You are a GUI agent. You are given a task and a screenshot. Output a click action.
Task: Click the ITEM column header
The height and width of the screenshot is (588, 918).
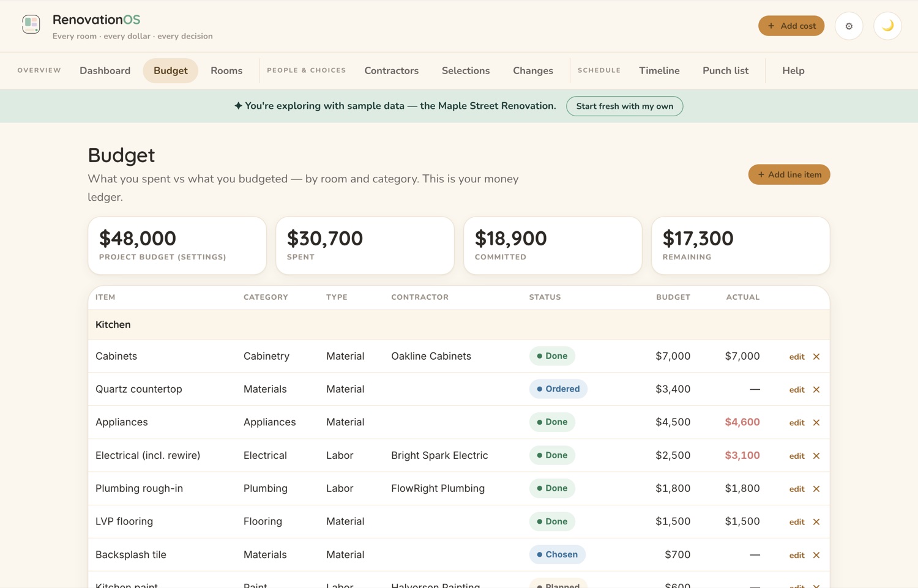[x=105, y=297]
